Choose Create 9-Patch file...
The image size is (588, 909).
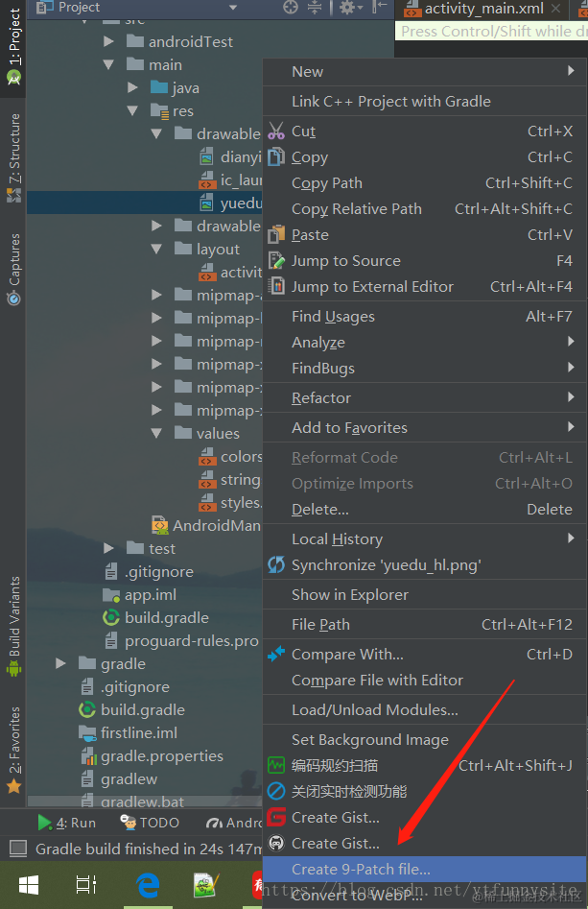[424, 869]
